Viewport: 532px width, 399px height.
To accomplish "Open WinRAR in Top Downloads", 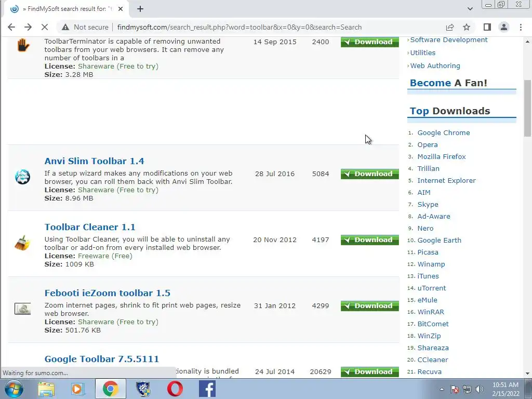I will coord(431,312).
